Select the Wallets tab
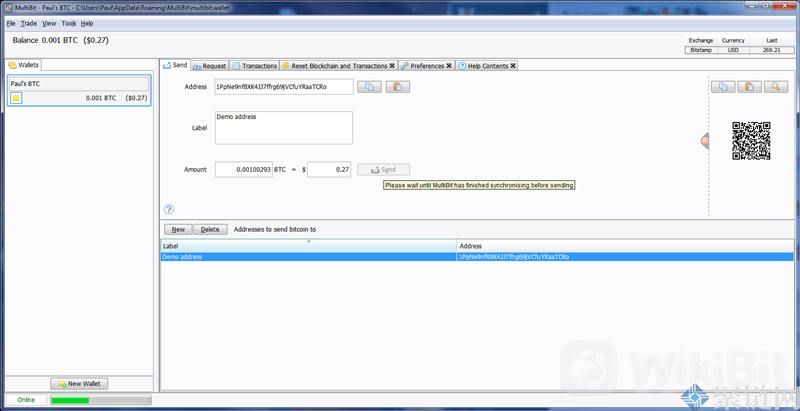Viewport: 800px width, 411px height. [x=23, y=65]
